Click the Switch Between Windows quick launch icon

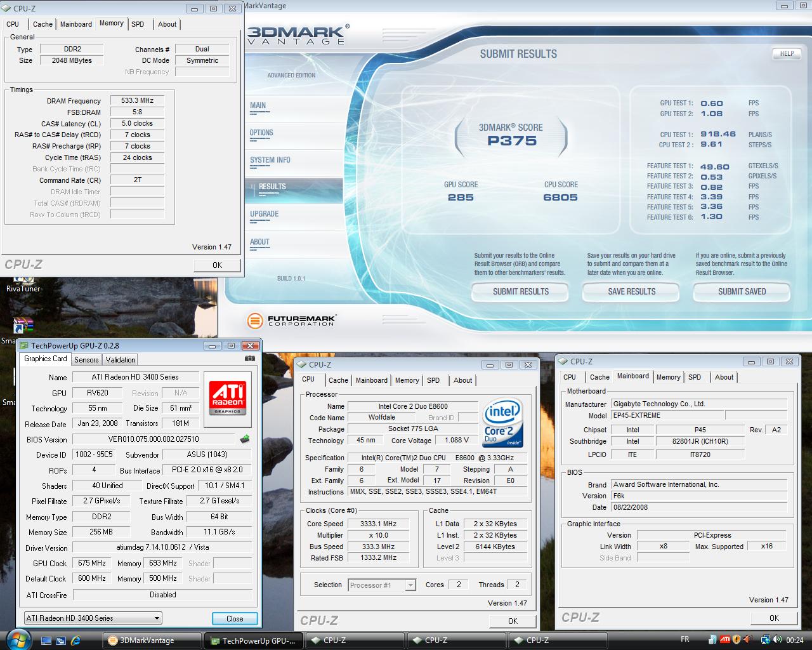62,640
